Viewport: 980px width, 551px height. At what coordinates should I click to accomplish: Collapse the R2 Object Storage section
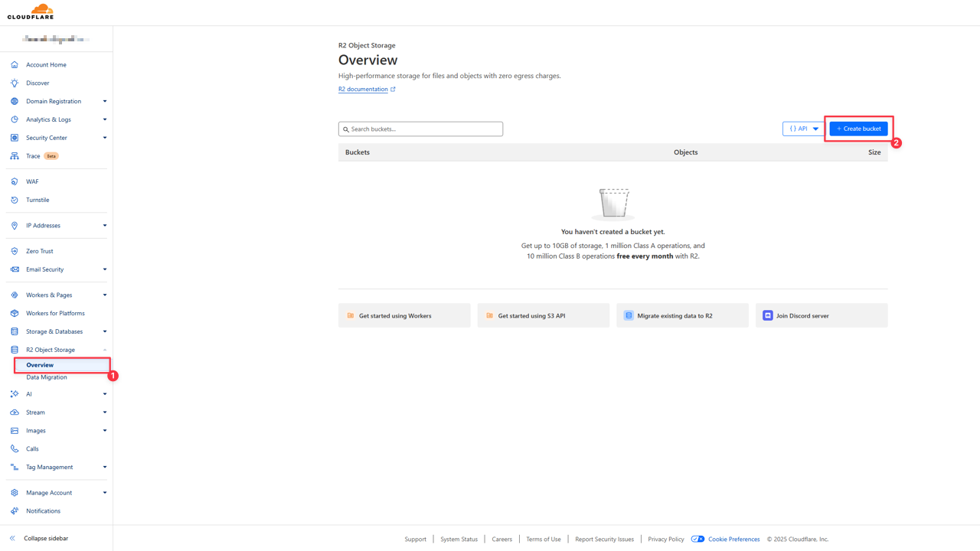[x=105, y=350]
